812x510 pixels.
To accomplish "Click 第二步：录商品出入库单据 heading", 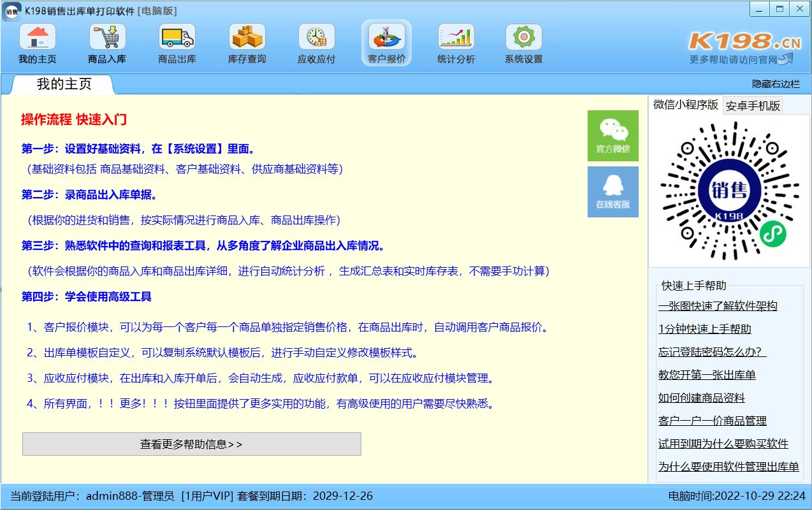I will tap(89, 194).
